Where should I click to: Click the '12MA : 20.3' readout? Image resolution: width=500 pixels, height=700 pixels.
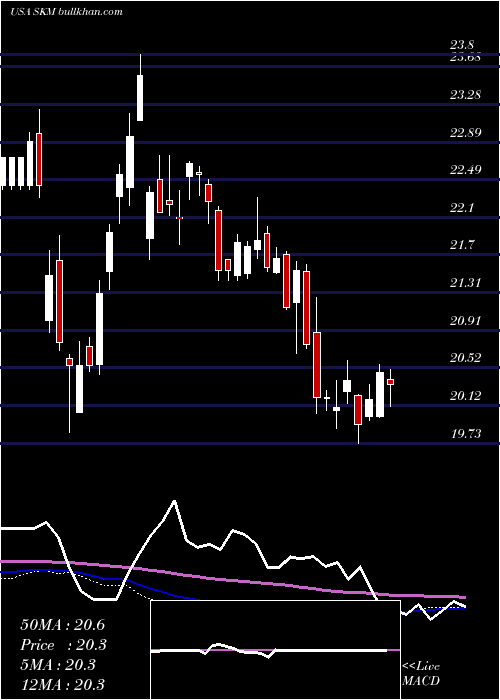point(62,684)
